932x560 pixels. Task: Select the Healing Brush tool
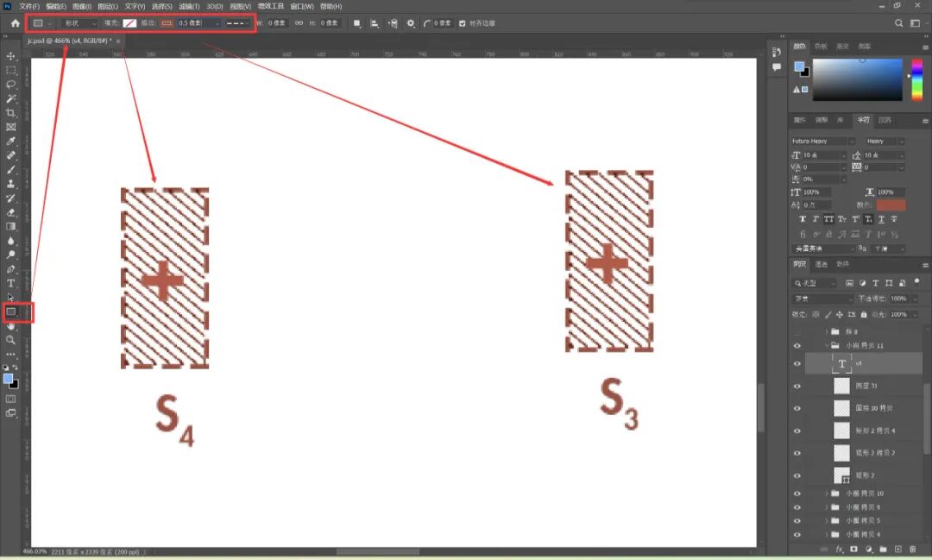(10, 156)
